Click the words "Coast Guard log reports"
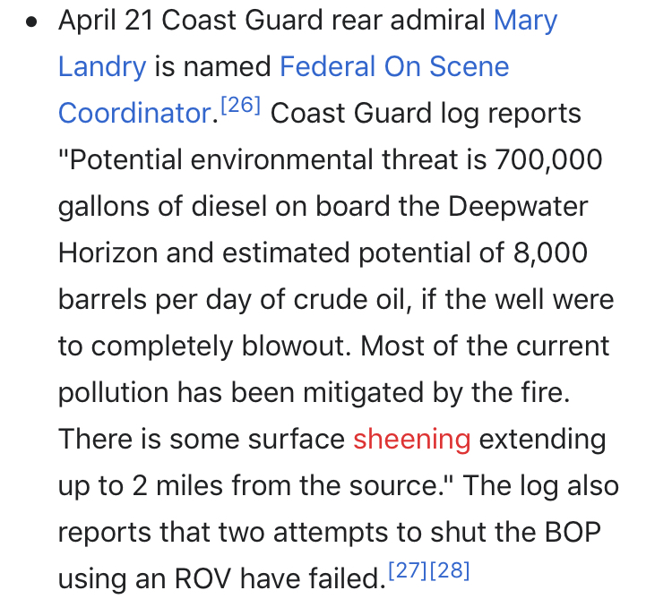The width and height of the screenshot is (672, 616). (x=426, y=115)
